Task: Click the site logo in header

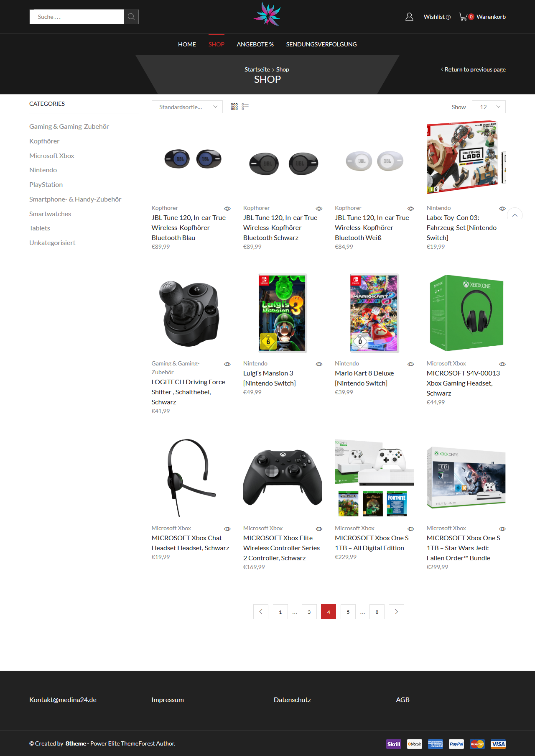Action: click(267, 14)
